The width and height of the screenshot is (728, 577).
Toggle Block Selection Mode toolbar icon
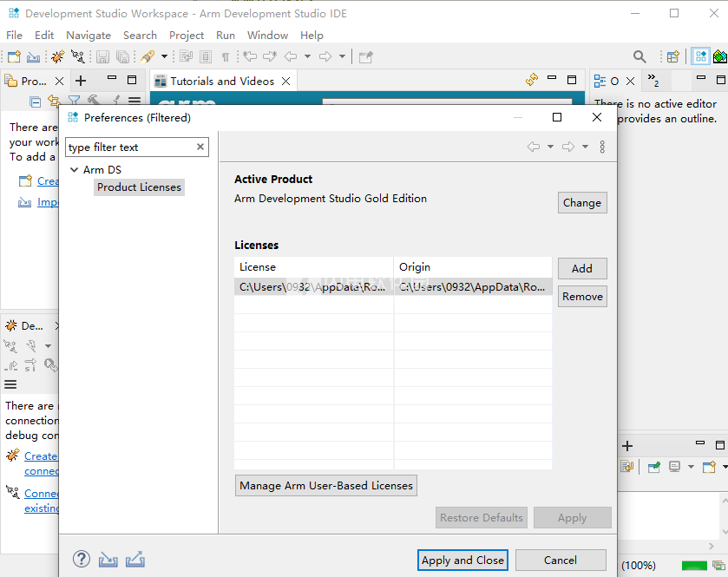coord(206,56)
